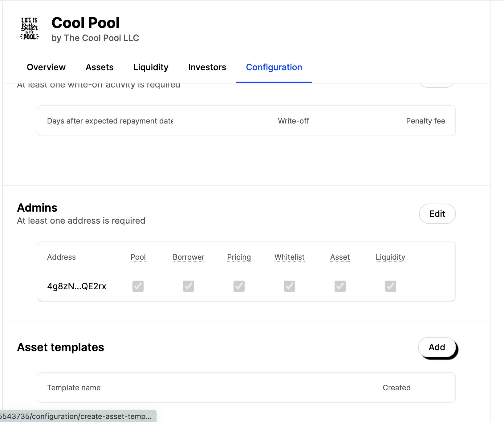
Task: Click Edit to modify Admins list
Action: [x=437, y=213]
